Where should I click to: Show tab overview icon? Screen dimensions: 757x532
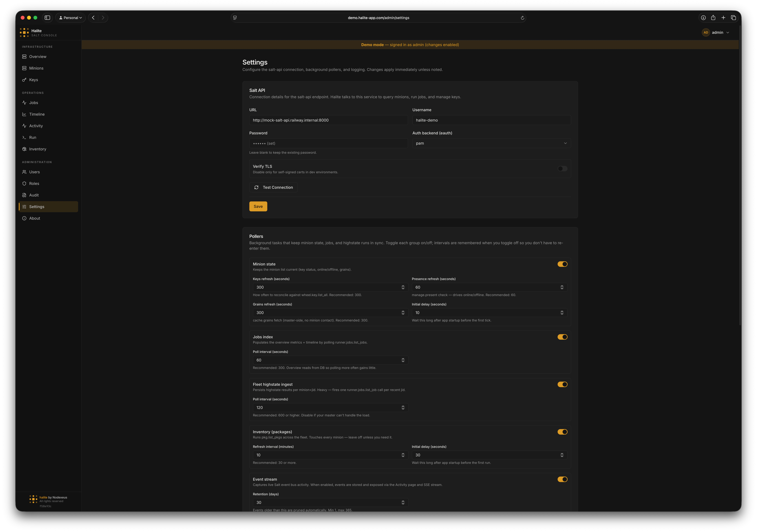click(734, 18)
